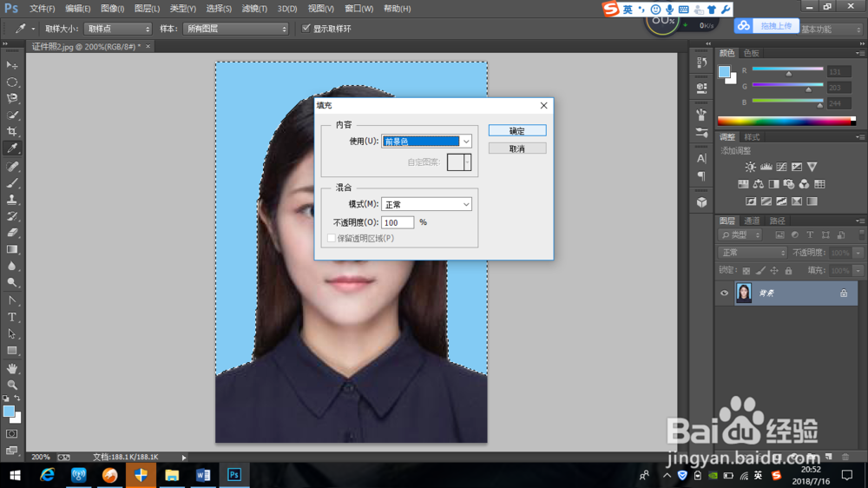868x488 pixels.
Task: Open the 使用 contents dropdown
Action: (x=426, y=142)
